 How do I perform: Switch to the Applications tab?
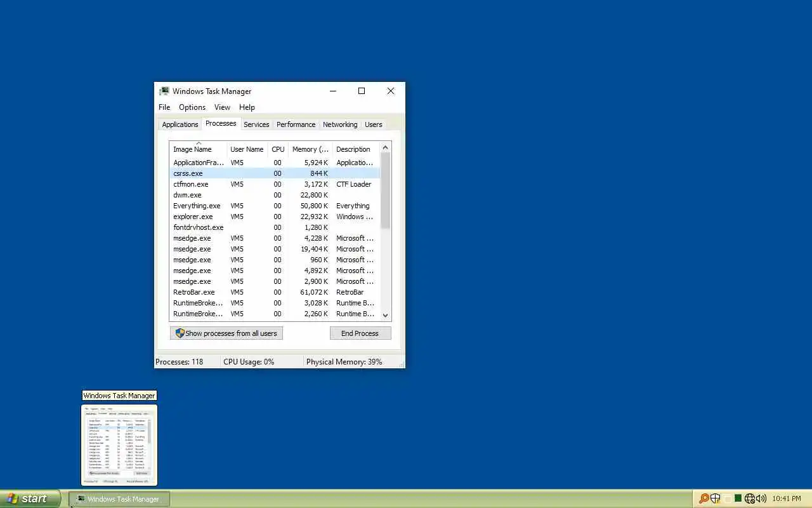point(180,124)
